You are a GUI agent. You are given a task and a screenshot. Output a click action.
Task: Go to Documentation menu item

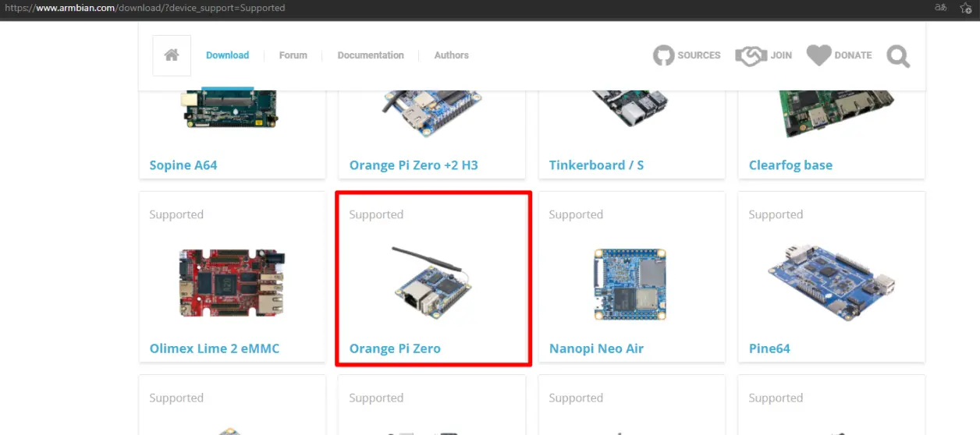pyautogui.click(x=371, y=55)
